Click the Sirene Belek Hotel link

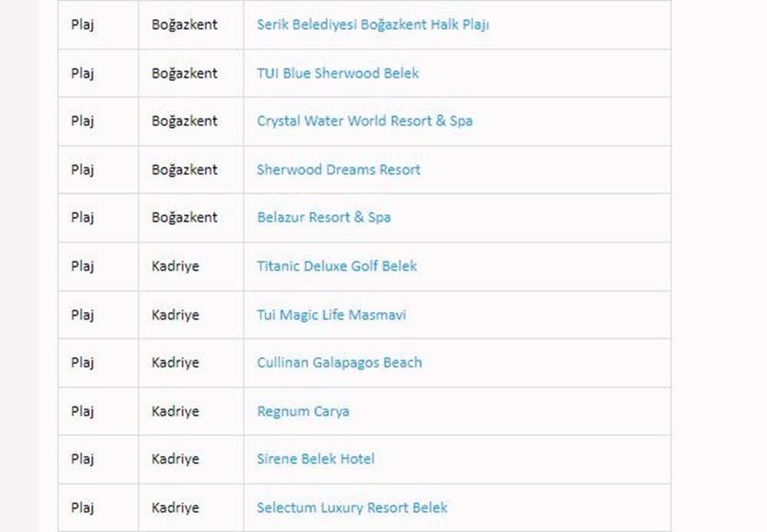(x=315, y=459)
